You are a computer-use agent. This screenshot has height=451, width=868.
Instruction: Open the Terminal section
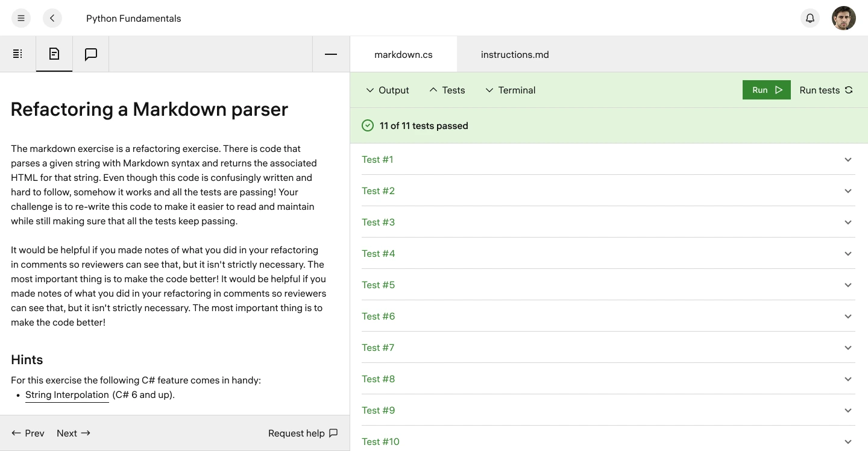[511, 90]
